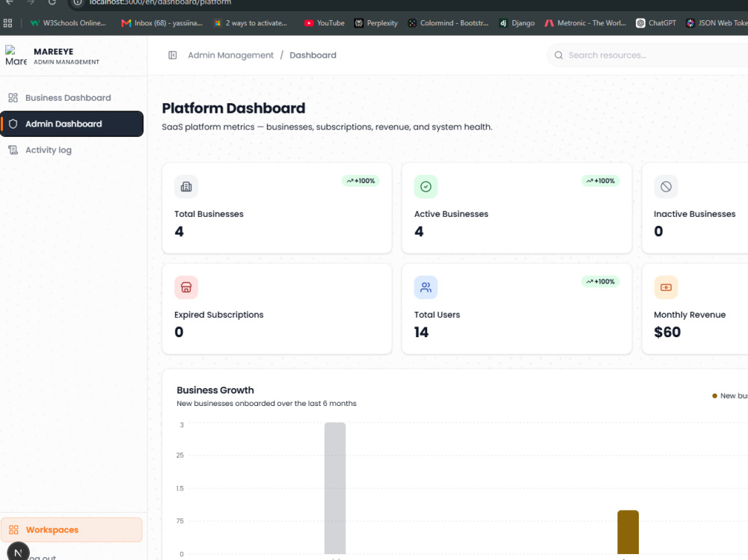Click the Inactive Businesses label

695,214
